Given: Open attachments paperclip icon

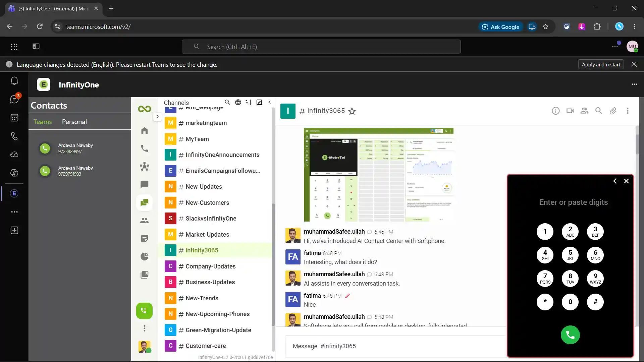Looking at the screenshot, I should click(x=613, y=111).
